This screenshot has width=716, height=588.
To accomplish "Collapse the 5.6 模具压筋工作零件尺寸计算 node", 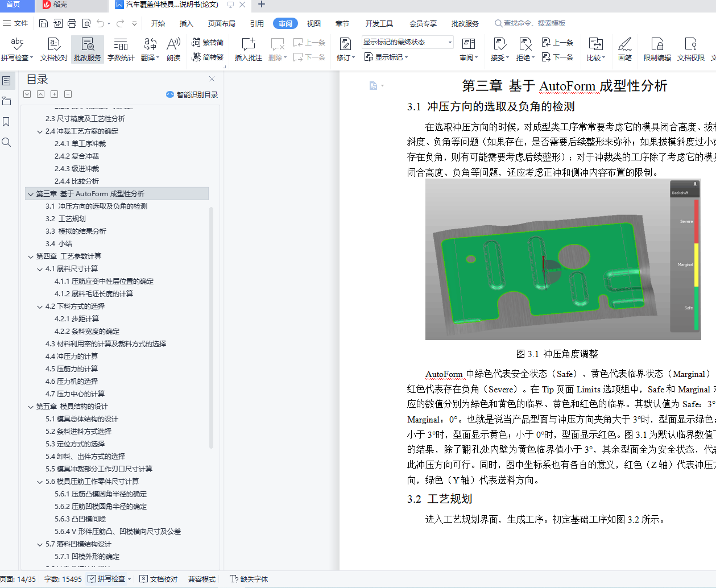I will pos(40,482).
